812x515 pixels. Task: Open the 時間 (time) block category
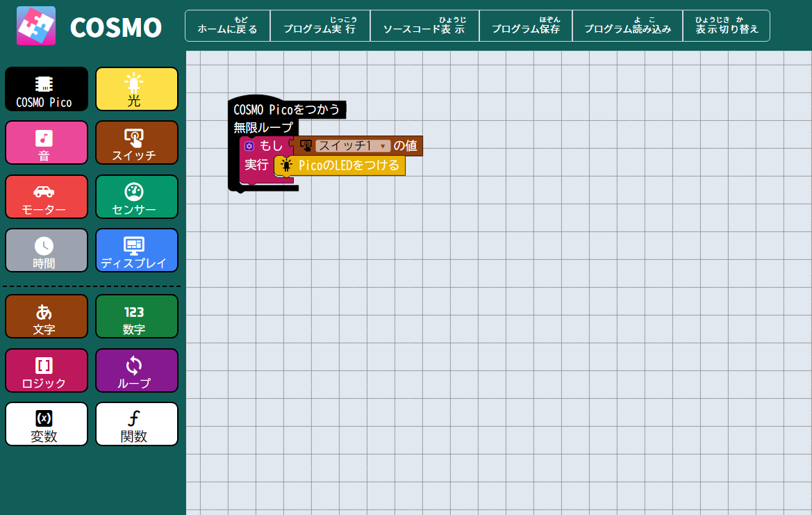(46, 250)
